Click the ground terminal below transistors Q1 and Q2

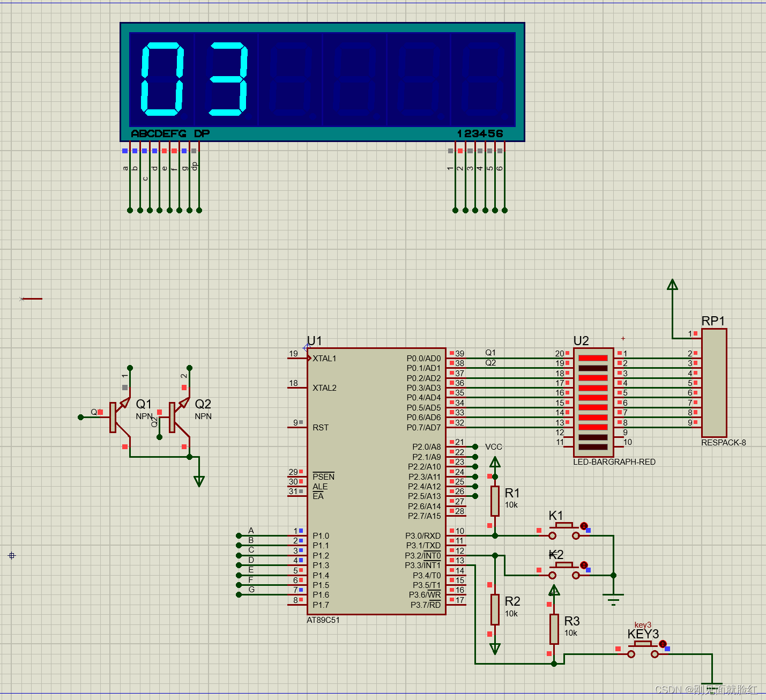(199, 481)
